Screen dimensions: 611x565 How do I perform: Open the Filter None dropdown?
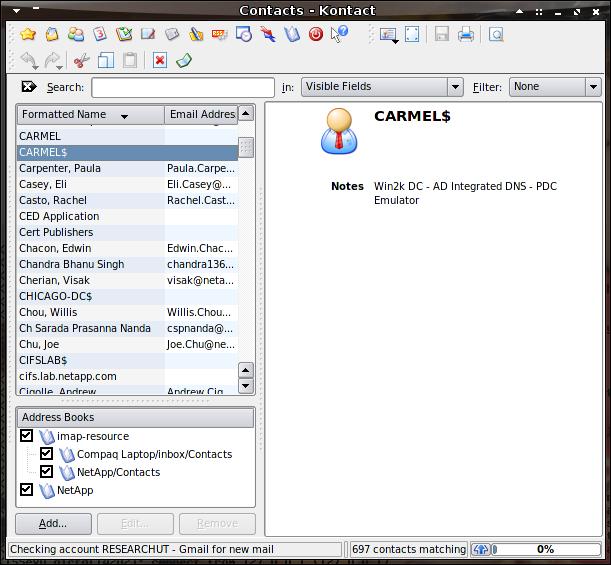pyautogui.click(x=555, y=87)
